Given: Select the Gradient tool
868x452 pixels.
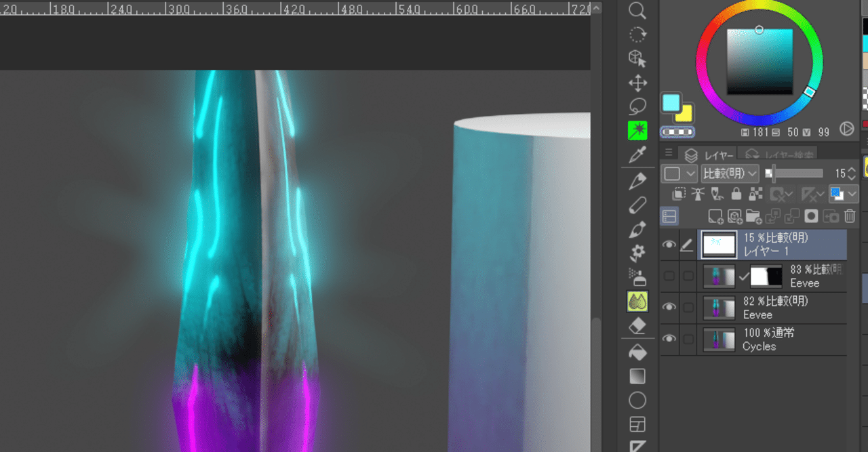Looking at the screenshot, I should (x=637, y=376).
